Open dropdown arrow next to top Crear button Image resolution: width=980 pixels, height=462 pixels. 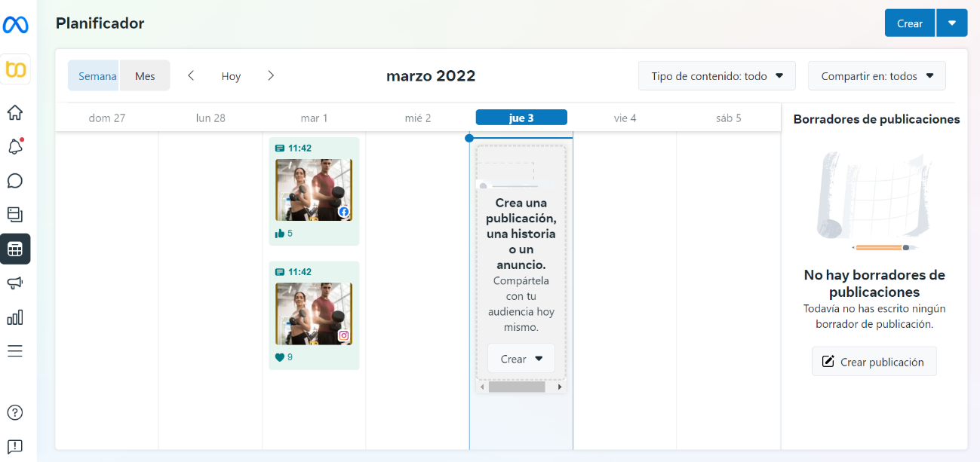point(952,23)
